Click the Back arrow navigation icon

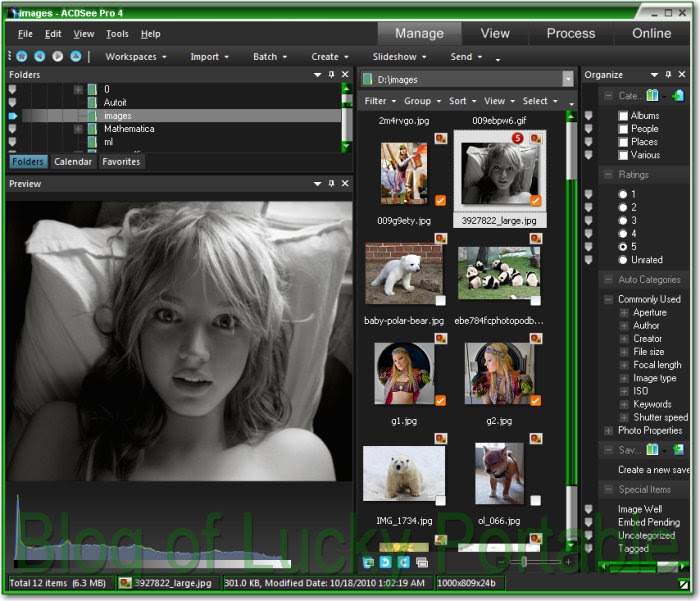click(40, 57)
